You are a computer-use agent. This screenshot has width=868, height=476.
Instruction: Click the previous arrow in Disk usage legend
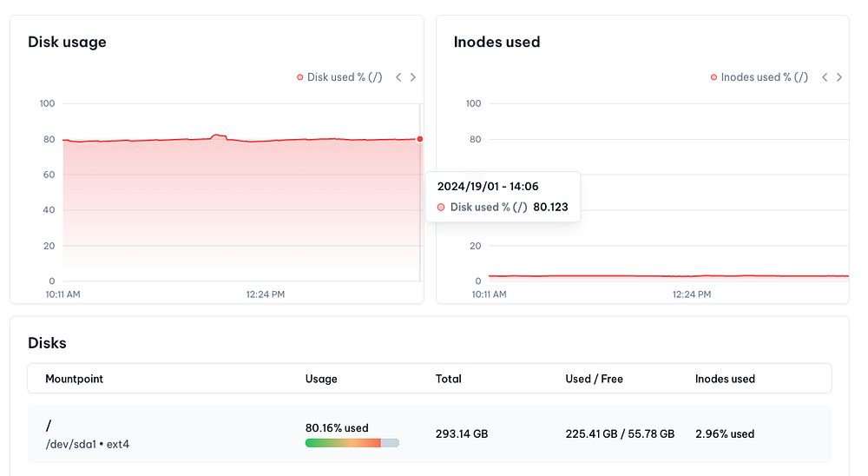(x=398, y=77)
